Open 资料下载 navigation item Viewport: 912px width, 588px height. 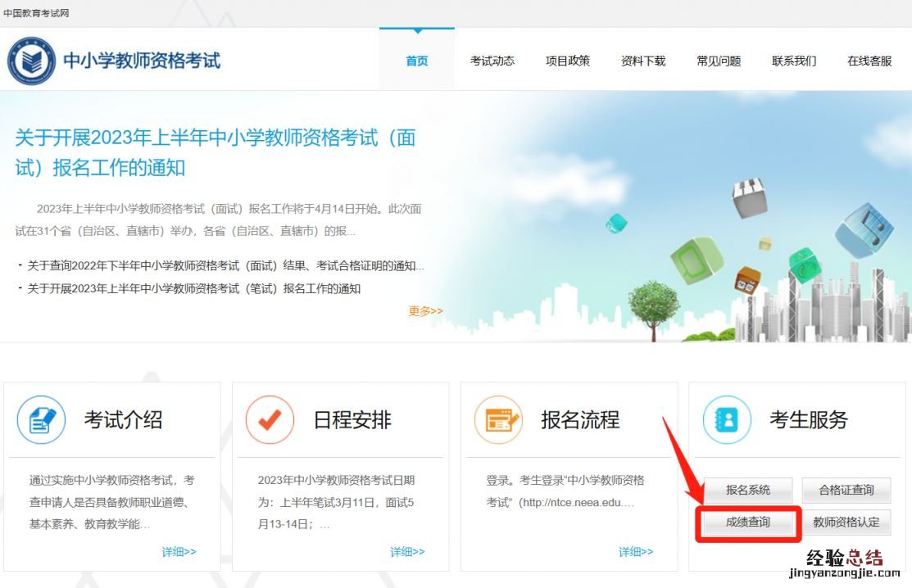tap(643, 61)
